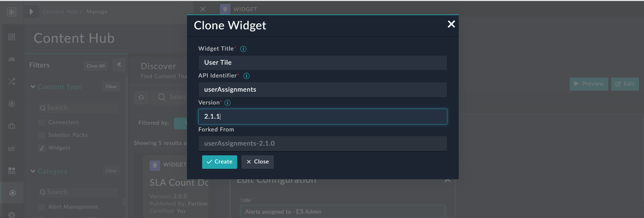Open the Version field info icon
This screenshot has height=218, width=644.
(x=227, y=103)
